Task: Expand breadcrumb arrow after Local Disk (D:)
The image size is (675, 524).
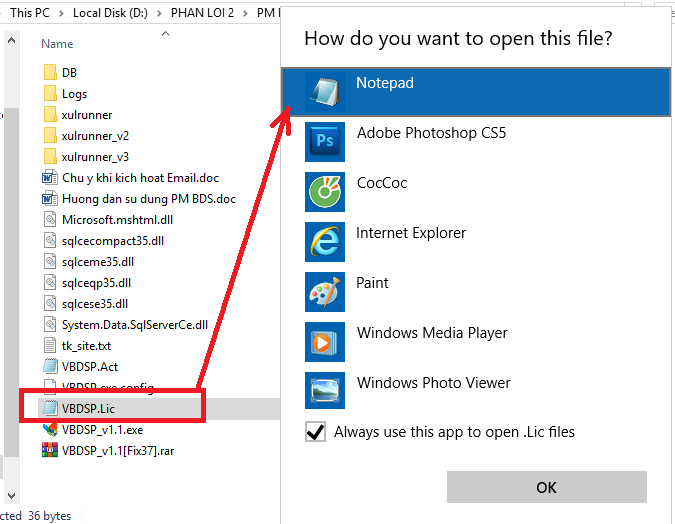Action: (159, 13)
